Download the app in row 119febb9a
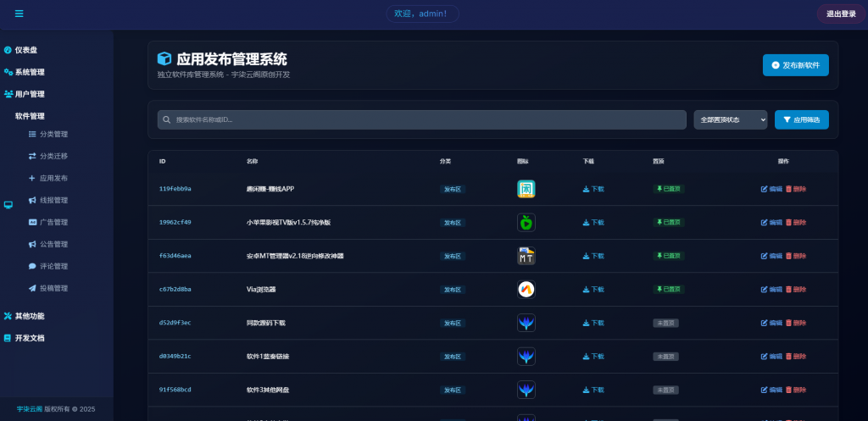 (x=593, y=189)
